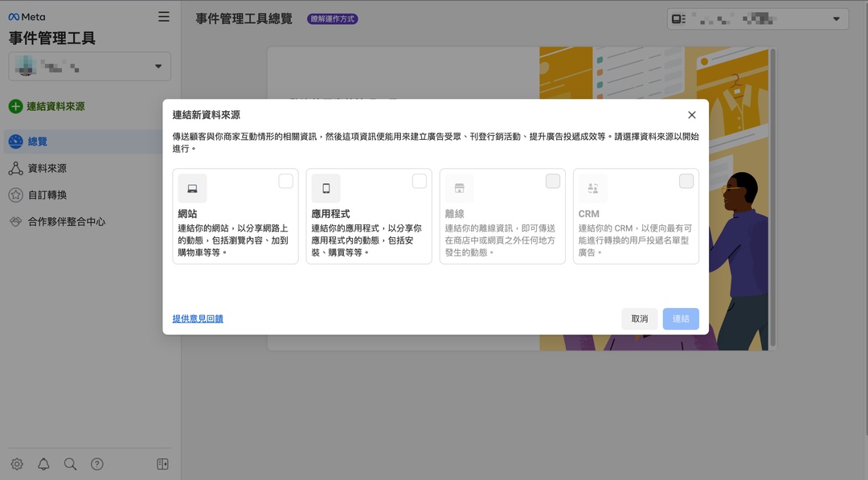
Task: Click the 取消 button
Action: (640, 318)
